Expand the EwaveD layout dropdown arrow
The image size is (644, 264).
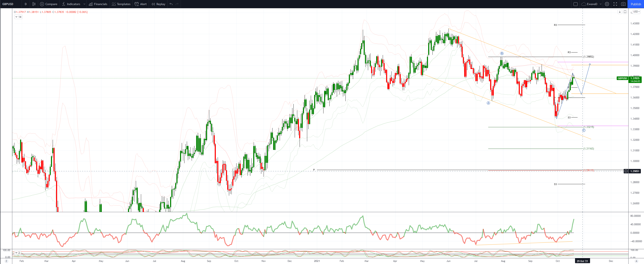point(600,4)
